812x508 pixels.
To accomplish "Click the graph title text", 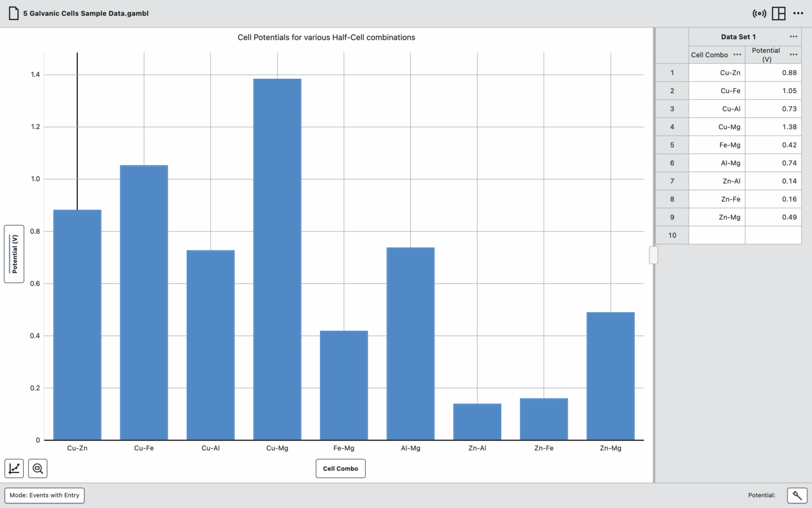I will click(x=326, y=38).
